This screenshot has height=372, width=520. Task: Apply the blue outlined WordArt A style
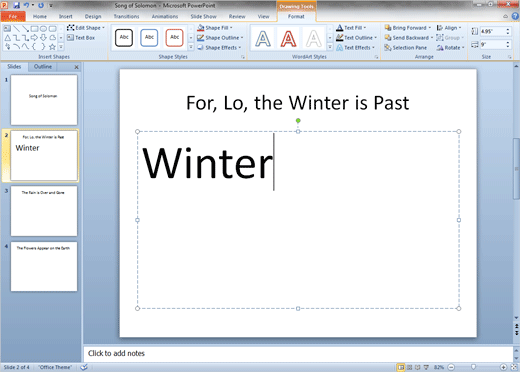tap(263, 38)
